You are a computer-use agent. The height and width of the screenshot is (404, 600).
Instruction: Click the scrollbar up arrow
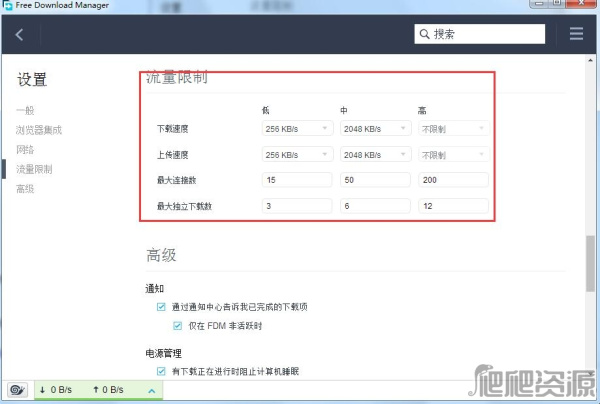[x=590, y=60]
